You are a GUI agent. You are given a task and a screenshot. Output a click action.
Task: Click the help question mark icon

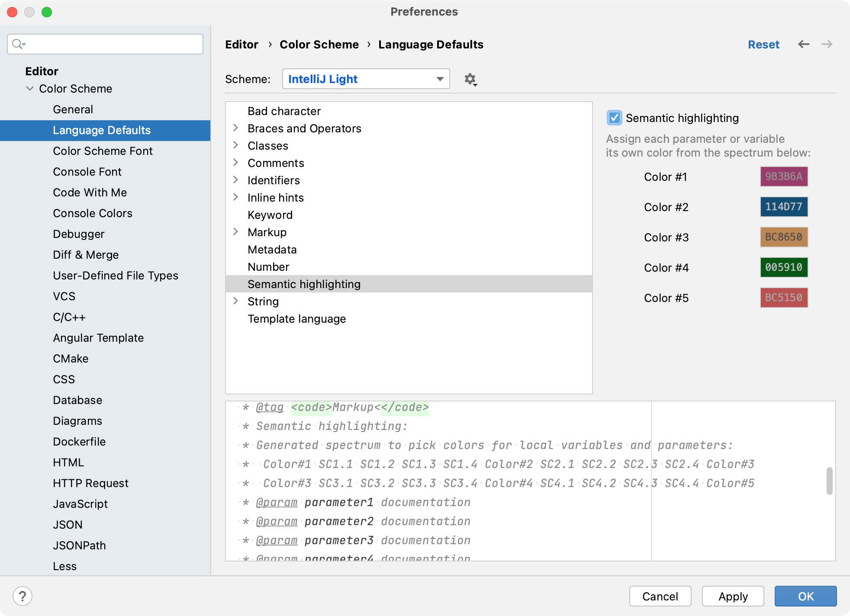coord(23,596)
